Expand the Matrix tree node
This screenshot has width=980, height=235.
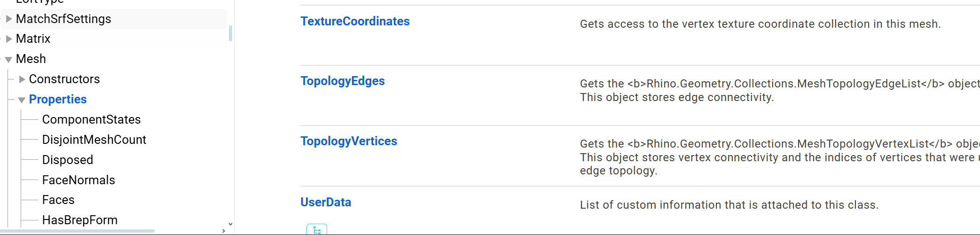pyautogui.click(x=9, y=39)
